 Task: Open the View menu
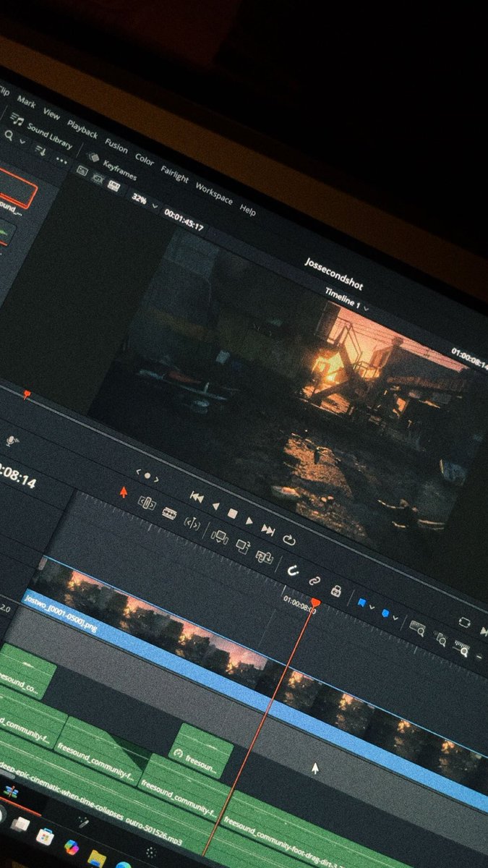click(x=51, y=114)
